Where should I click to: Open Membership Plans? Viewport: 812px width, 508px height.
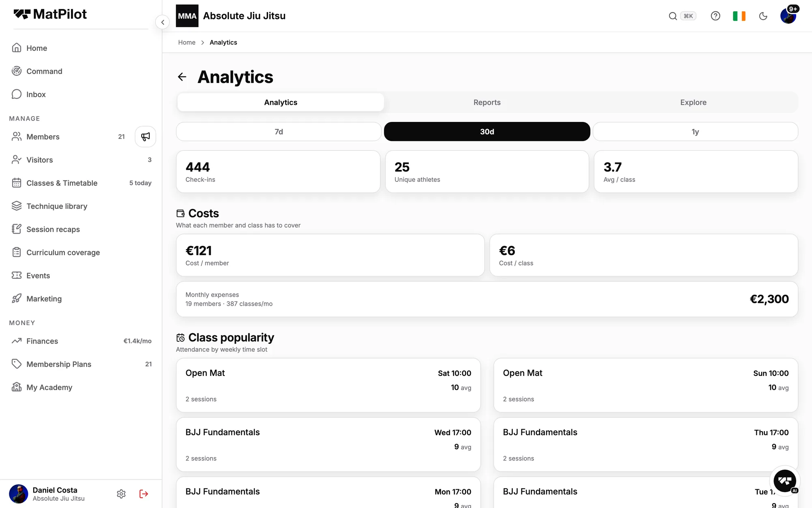click(x=81, y=364)
